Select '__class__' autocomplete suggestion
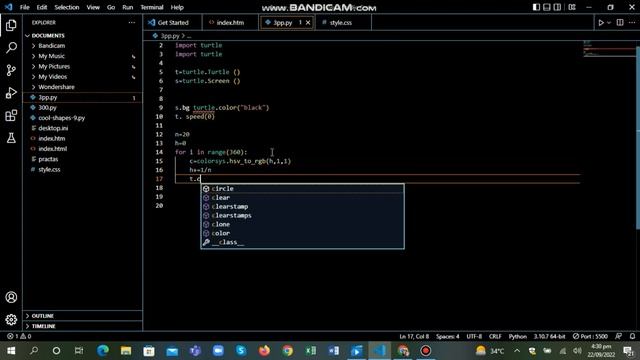This screenshot has height=360, width=640. click(302, 242)
